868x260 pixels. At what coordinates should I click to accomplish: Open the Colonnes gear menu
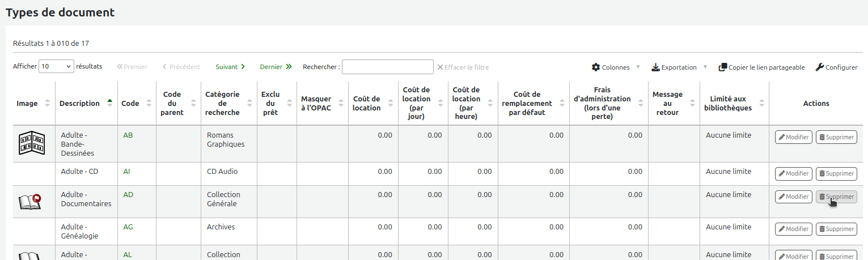click(616, 67)
